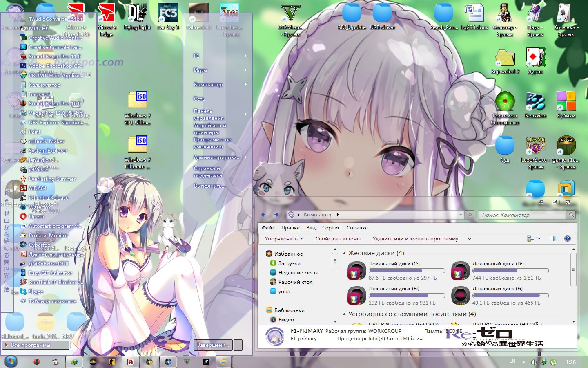Viewport: 588px width, 368px height.
Task: Open the Упорядочить dropdown
Action: [284, 238]
